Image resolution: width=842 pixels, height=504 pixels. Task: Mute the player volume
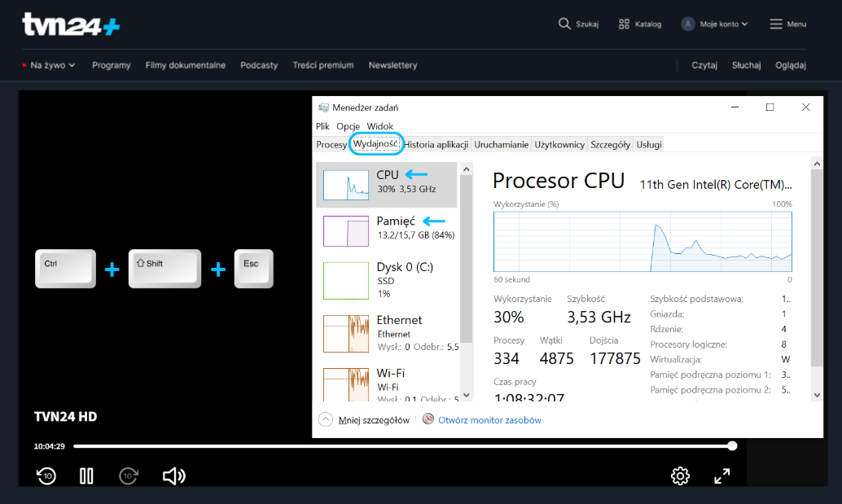(173, 476)
